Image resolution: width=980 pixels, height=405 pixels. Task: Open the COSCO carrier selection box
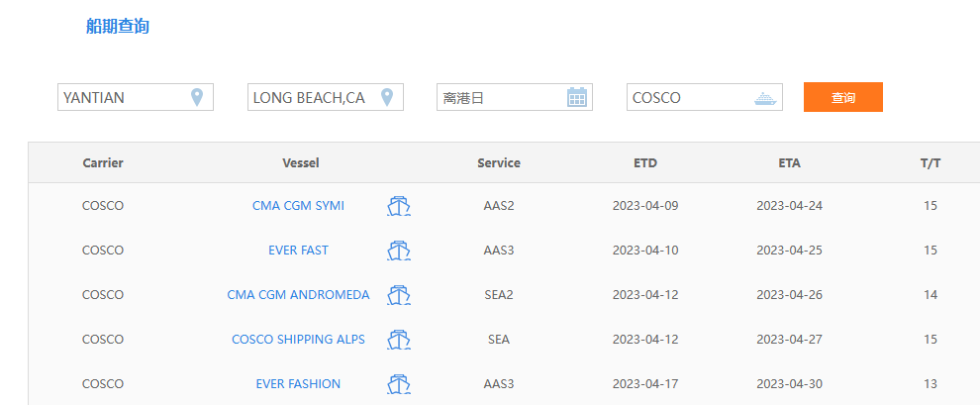click(x=688, y=97)
